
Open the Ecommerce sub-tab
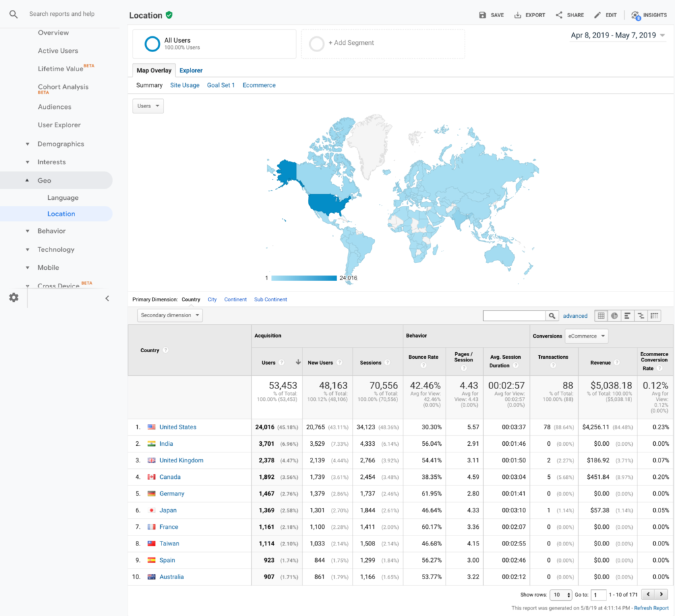(258, 85)
